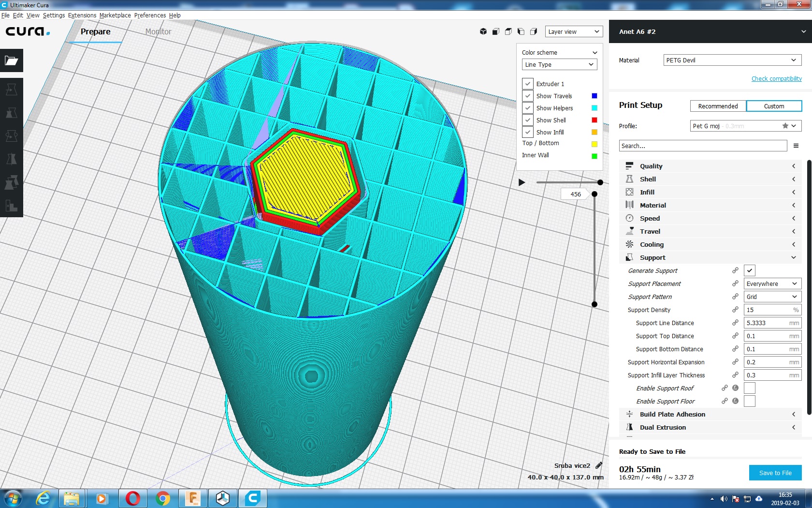
Task: Select the Support Blocker tool
Action: (12, 206)
